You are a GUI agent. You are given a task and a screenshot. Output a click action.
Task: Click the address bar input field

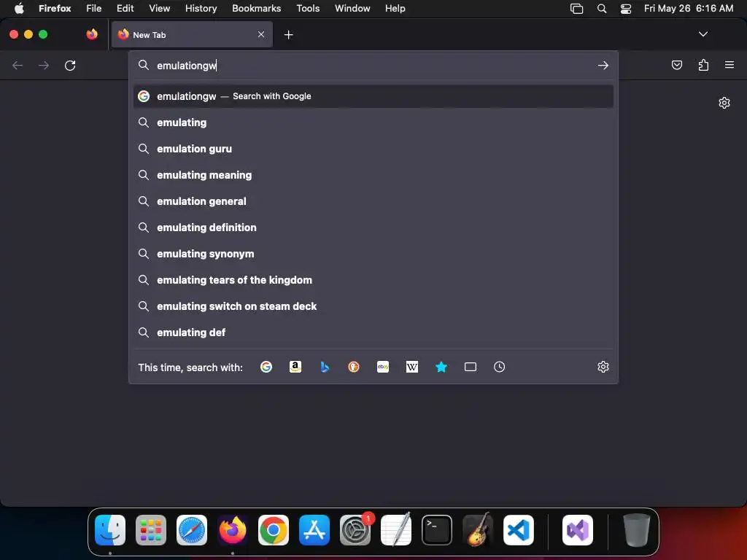point(374,65)
